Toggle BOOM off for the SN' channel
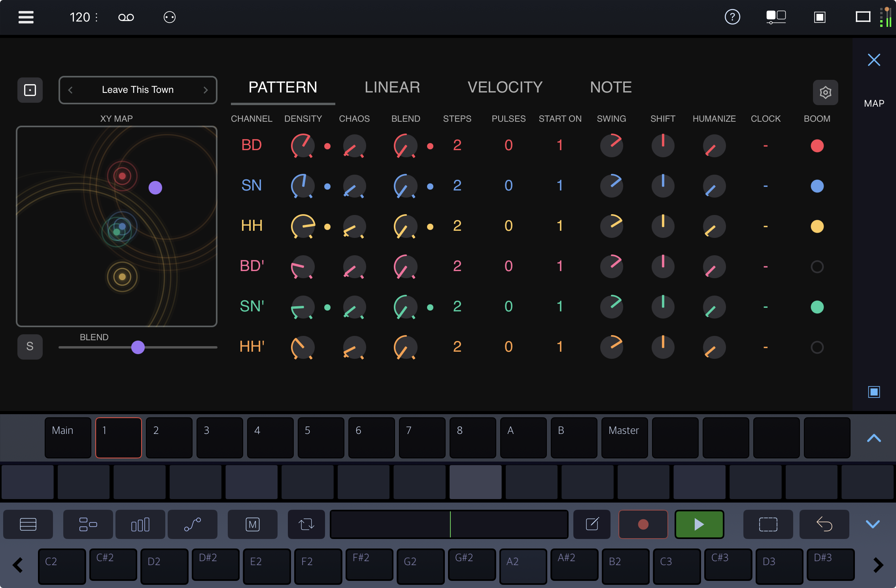 click(817, 307)
